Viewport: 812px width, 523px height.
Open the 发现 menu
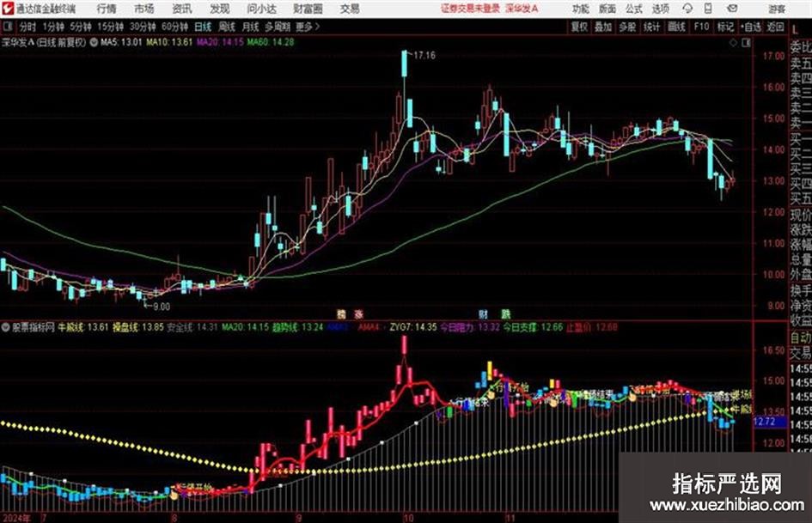[220, 9]
